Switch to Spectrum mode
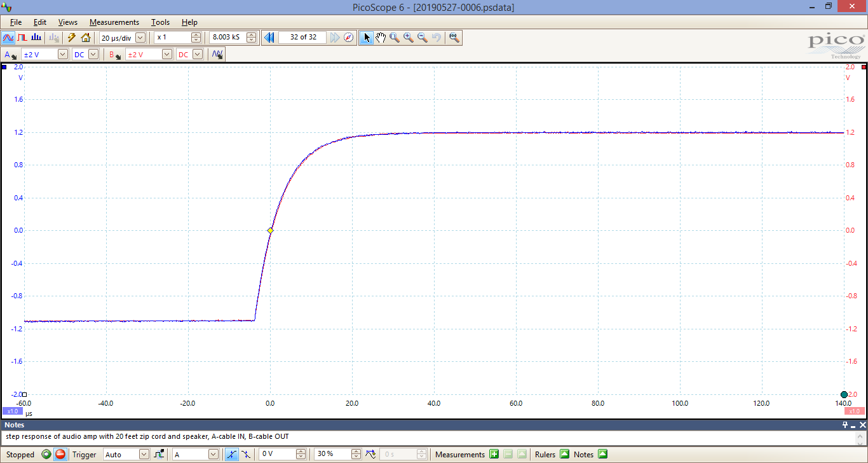Screen dimensions: 868x463 click(x=36, y=38)
